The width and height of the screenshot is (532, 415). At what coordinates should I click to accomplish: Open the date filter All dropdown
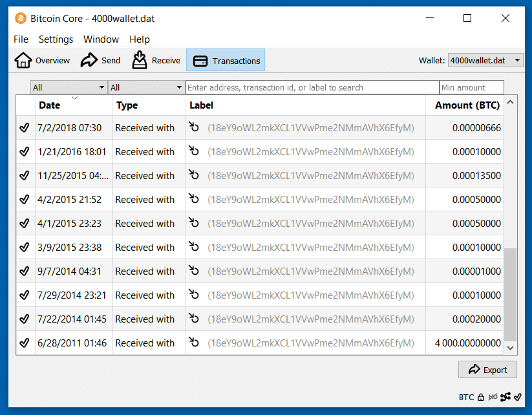tap(69, 87)
